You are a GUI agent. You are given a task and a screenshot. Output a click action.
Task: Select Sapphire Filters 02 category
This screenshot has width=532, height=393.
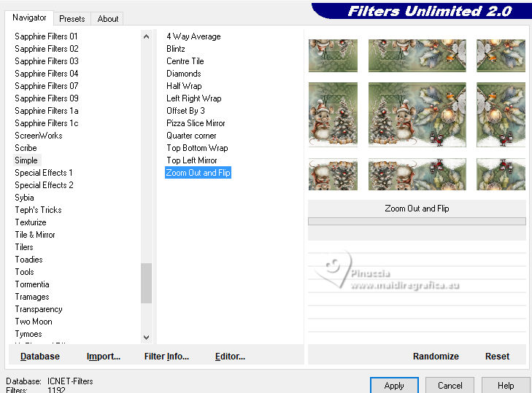tap(47, 49)
